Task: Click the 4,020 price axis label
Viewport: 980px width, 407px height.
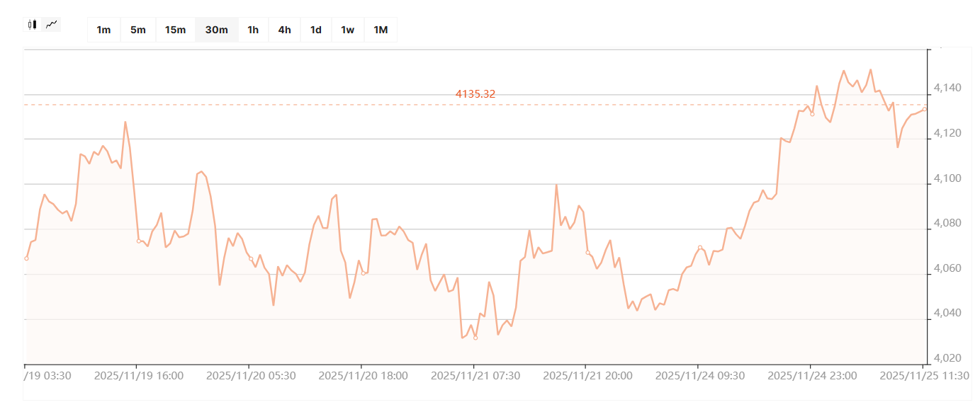Action: coord(947,358)
